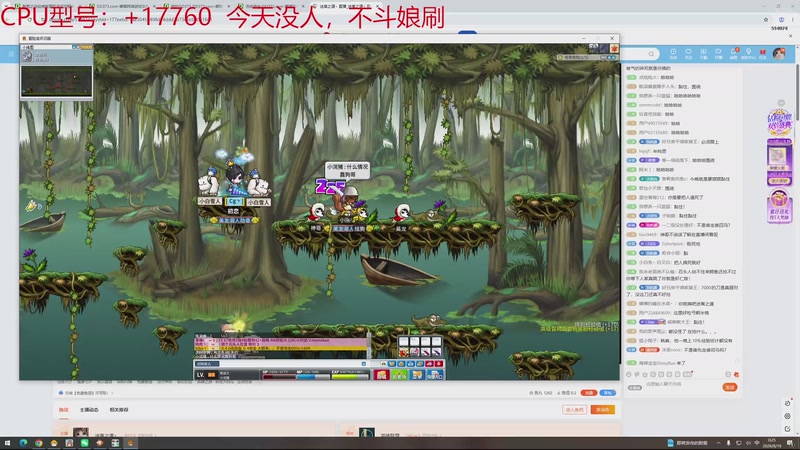800x450 pixels.
Task: Click the game chat text input field
Action: click(x=291, y=364)
